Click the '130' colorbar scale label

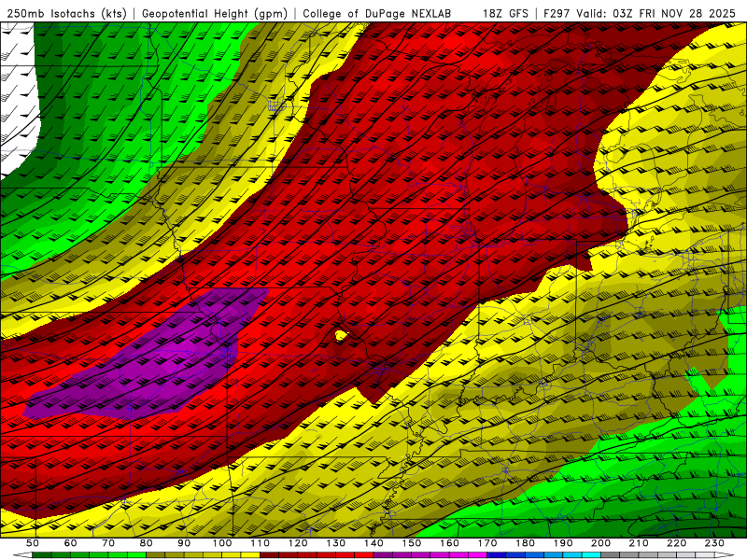336,543
